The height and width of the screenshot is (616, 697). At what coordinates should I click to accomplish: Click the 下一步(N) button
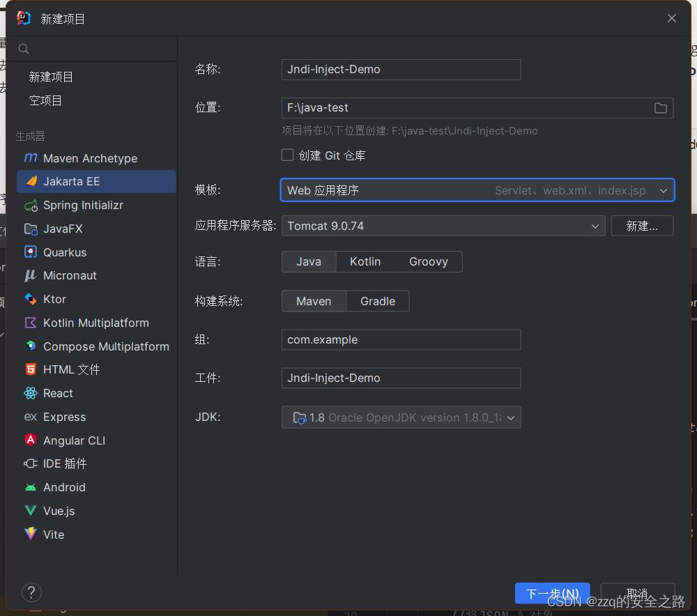click(552, 593)
